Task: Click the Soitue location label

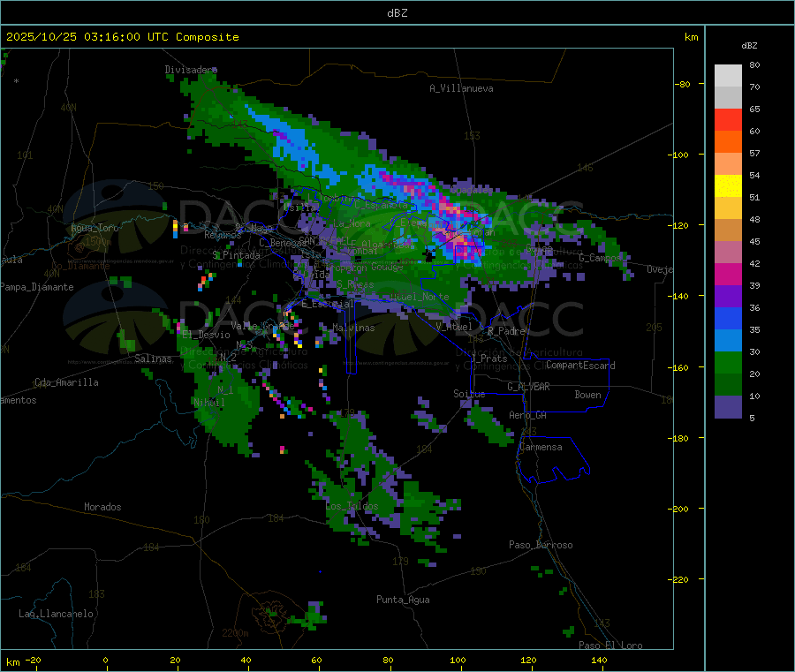Action: tap(469, 394)
